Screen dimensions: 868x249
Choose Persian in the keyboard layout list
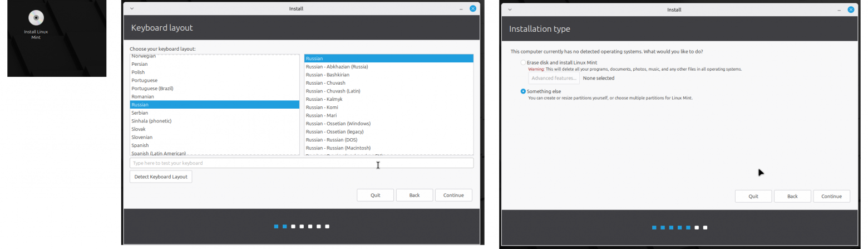(215, 64)
